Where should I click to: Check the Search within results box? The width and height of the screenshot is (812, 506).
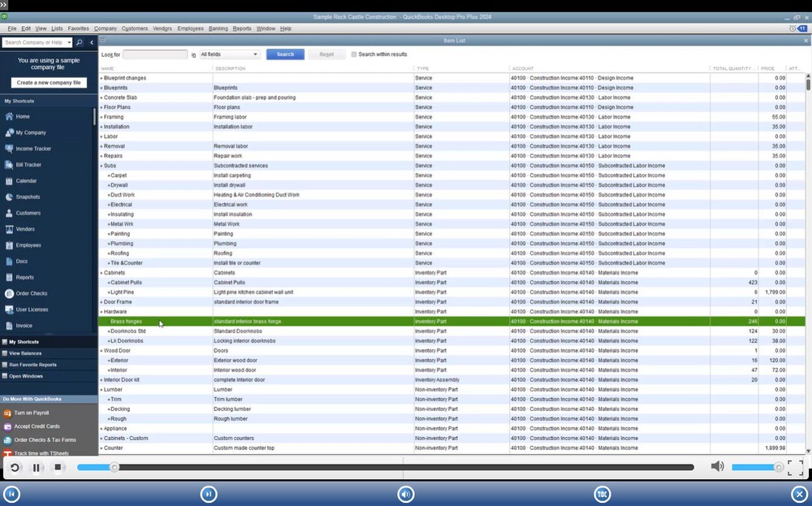coord(353,54)
